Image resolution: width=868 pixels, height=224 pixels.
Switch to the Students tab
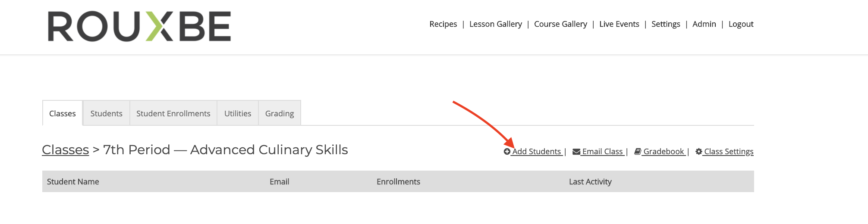[x=107, y=113]
